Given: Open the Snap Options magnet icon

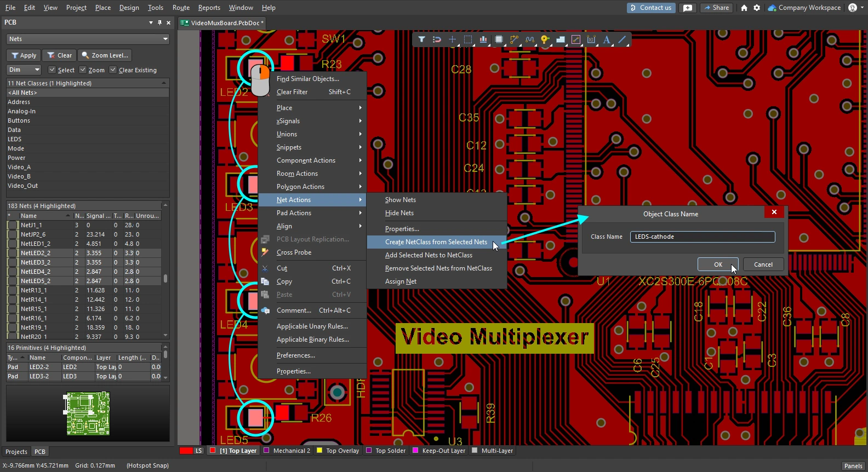Looking at the screenshot, I should click(437, 39).
